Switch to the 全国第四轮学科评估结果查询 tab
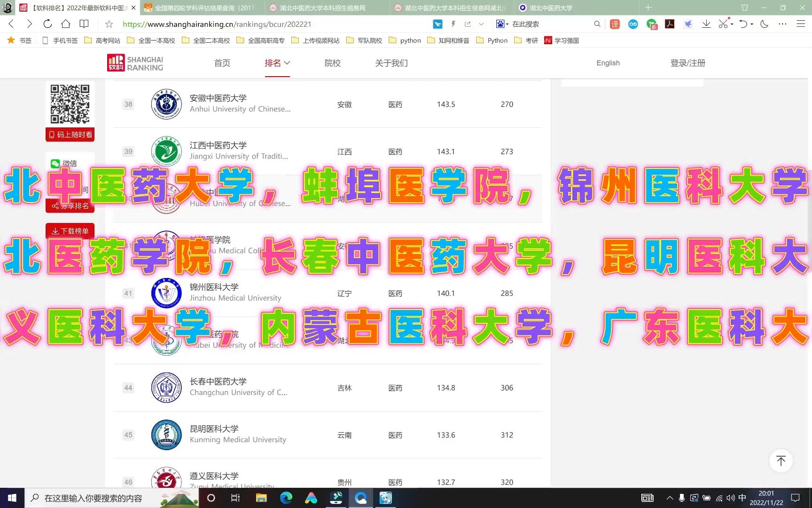 tap(201, 8)
